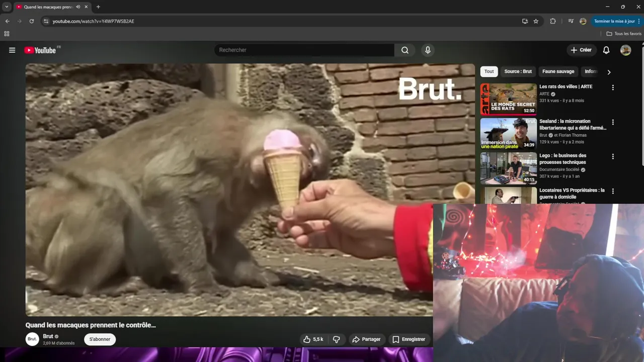Open title Sealand : la micronation libertarienne
Screen dimensions: 644x362
coord(573,125)
